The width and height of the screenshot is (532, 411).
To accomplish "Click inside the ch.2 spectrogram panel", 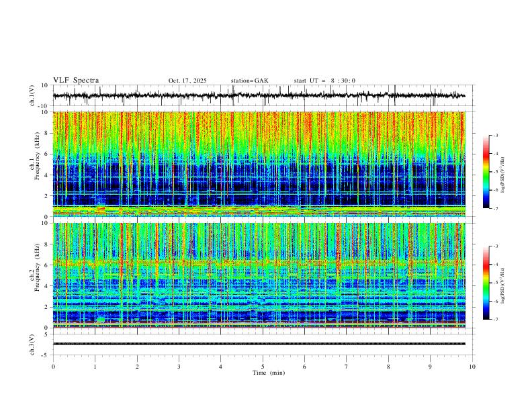I will 259,275.
